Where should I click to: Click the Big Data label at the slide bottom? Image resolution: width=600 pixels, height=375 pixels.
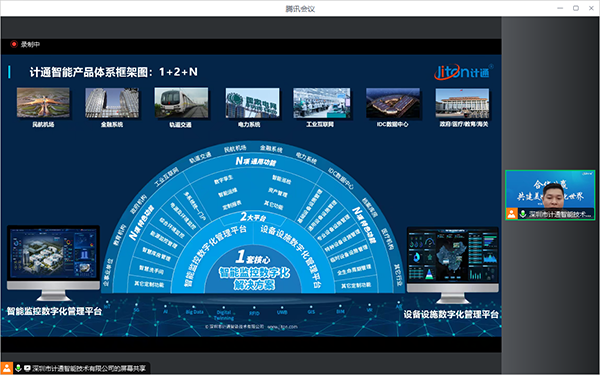[194, 312]
